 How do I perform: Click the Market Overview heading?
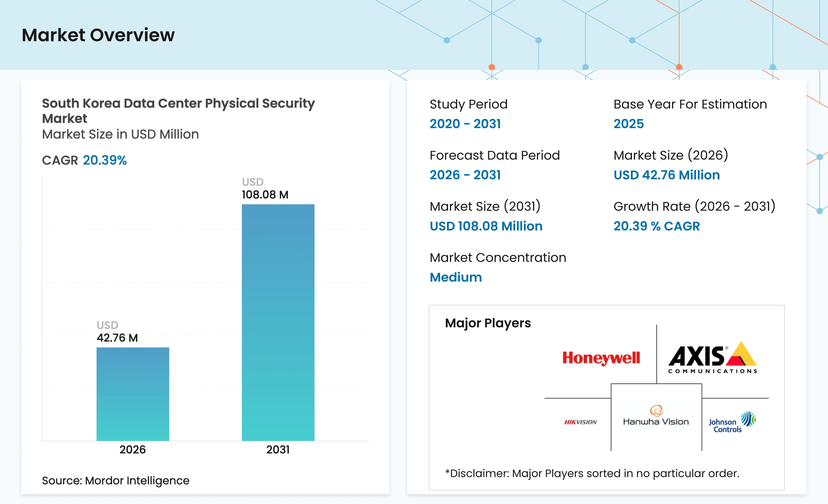click(98, 35)
